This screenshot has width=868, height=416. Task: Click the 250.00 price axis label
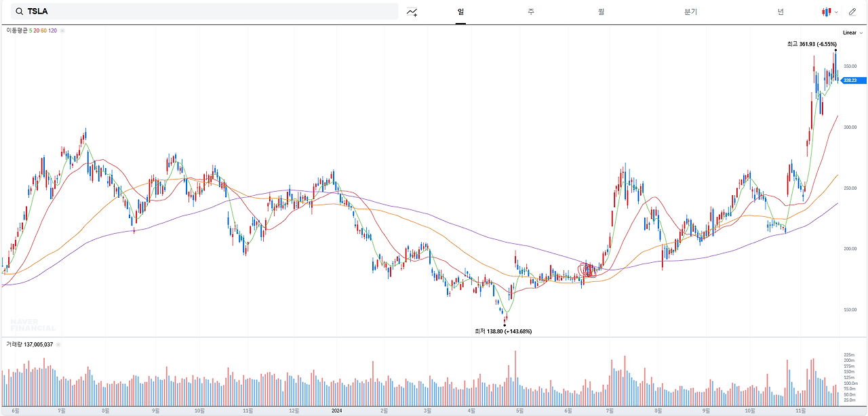850,188
